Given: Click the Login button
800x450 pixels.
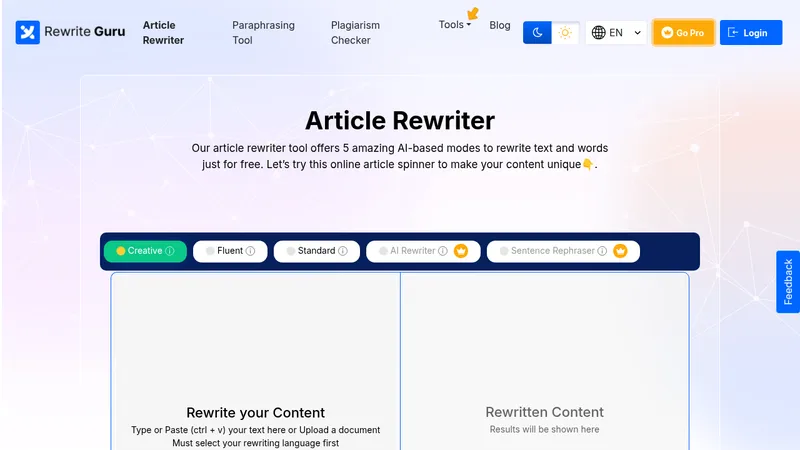Looking at the screenshot, I should (x=751, y=33).
